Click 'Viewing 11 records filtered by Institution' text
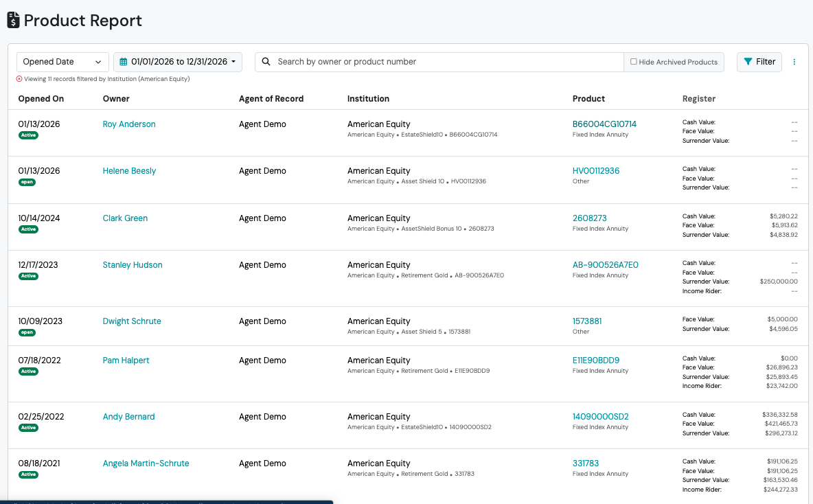Image resolution: width=813 pixels, height=504 pixels. click(107, 79)
